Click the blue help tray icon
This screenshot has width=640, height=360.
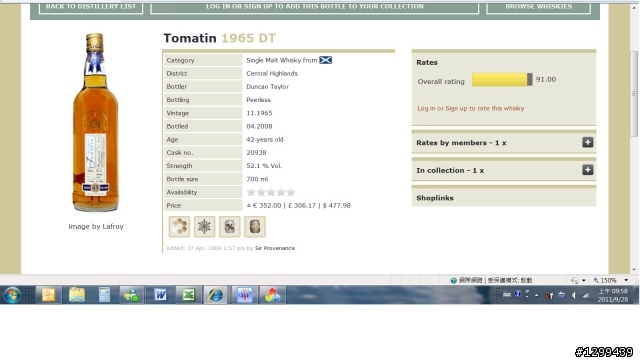point(518,294)
